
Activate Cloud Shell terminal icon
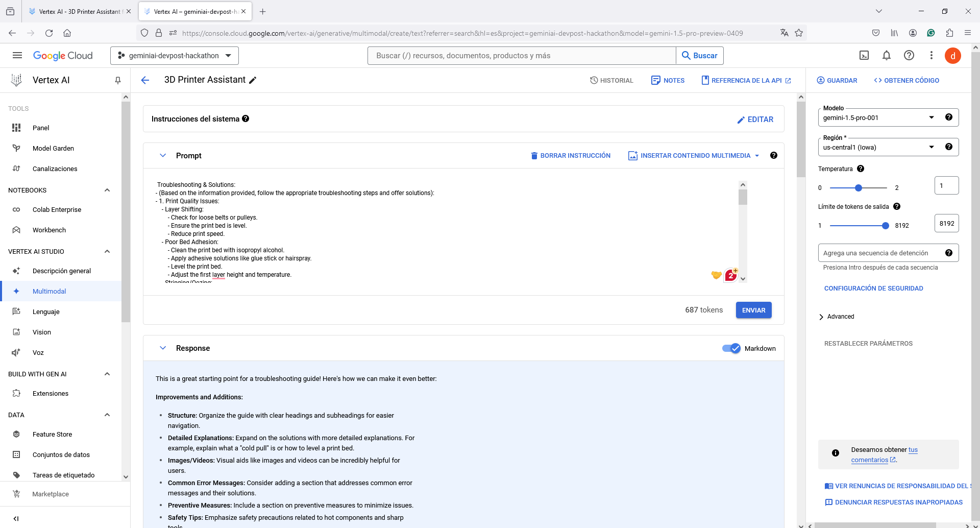pos(864,55)
